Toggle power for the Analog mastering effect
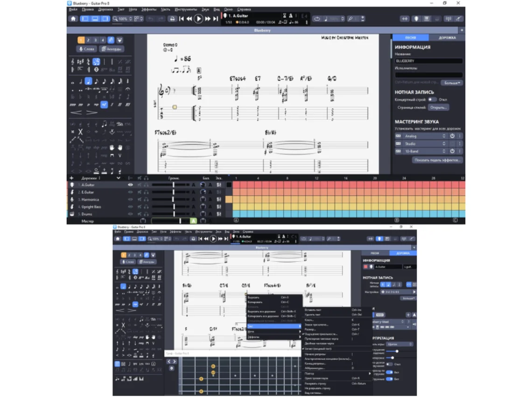 [x=452, y=136]
